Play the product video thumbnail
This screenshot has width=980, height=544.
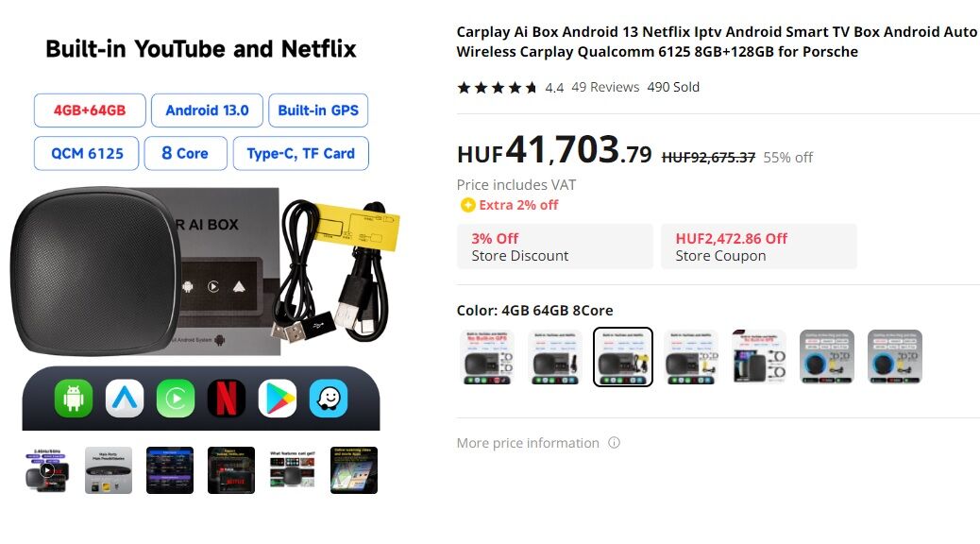47,470
